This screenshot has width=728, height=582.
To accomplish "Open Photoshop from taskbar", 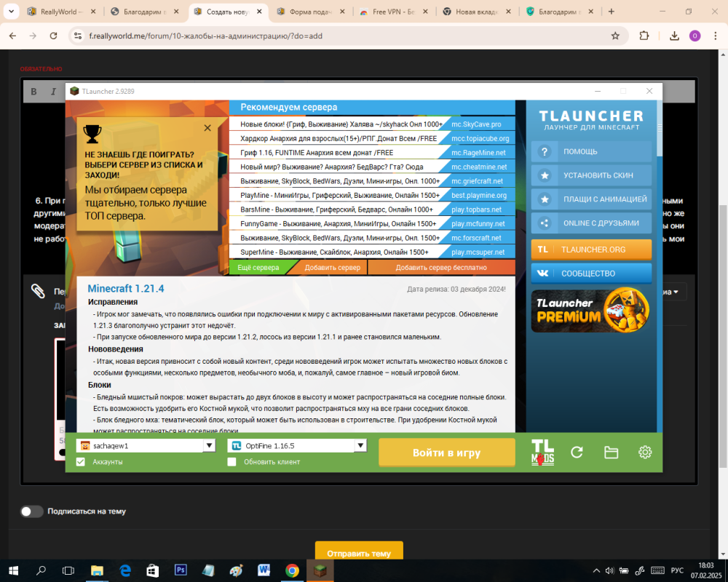I will 181,570.
